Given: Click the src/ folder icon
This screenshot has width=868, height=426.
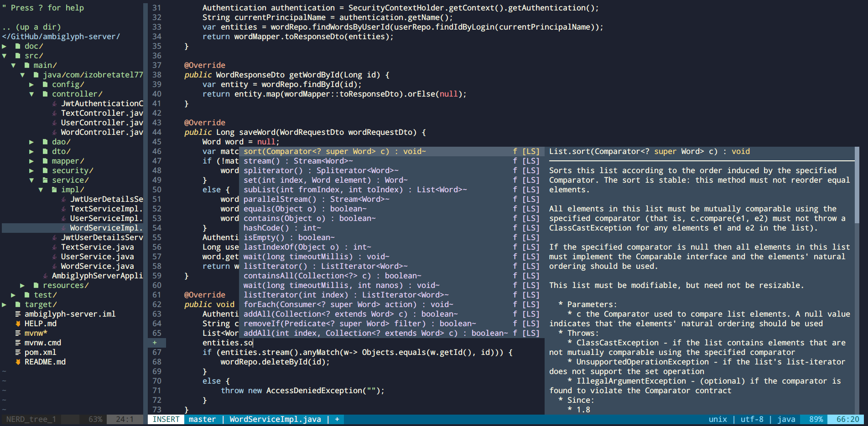Looking at the screenshot, I should (x=18, y=56).
